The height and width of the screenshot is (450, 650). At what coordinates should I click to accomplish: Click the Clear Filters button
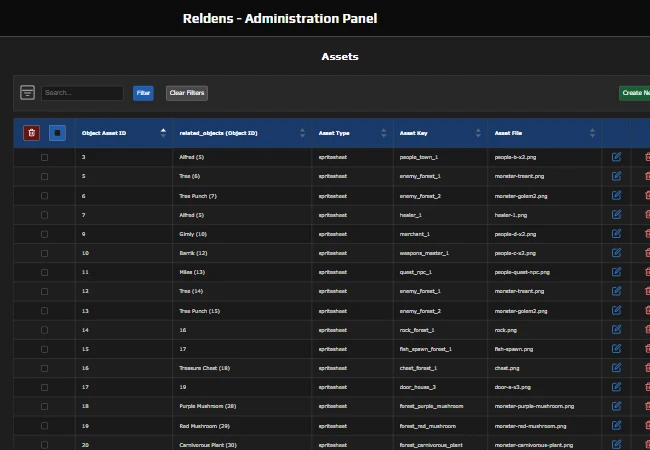pos(187,93)
